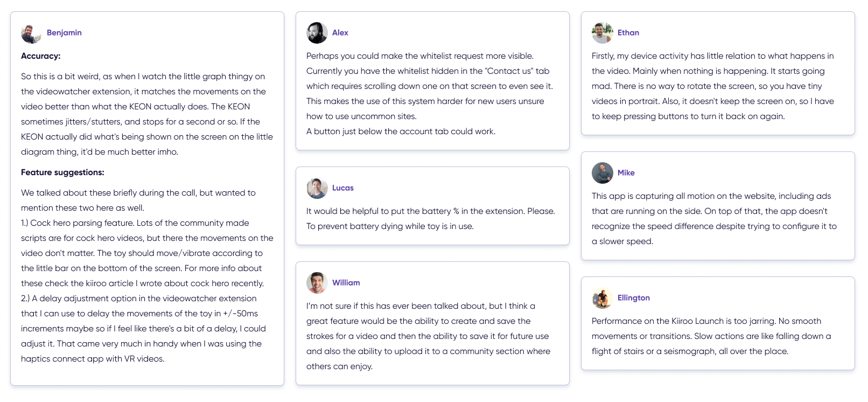Click the Ellington reviewer name

[x=633, y=298]
